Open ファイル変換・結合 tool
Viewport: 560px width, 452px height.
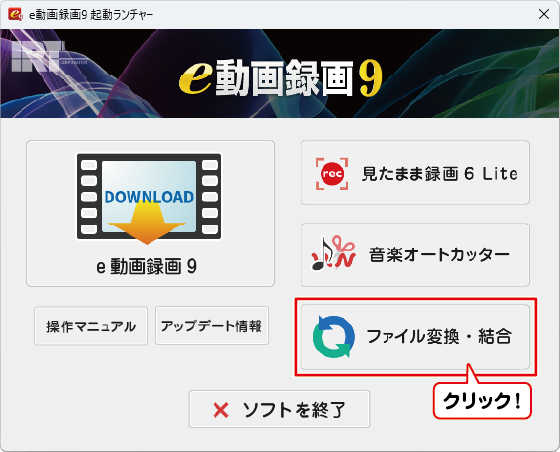pyautogui.click(x=439, y=336)
